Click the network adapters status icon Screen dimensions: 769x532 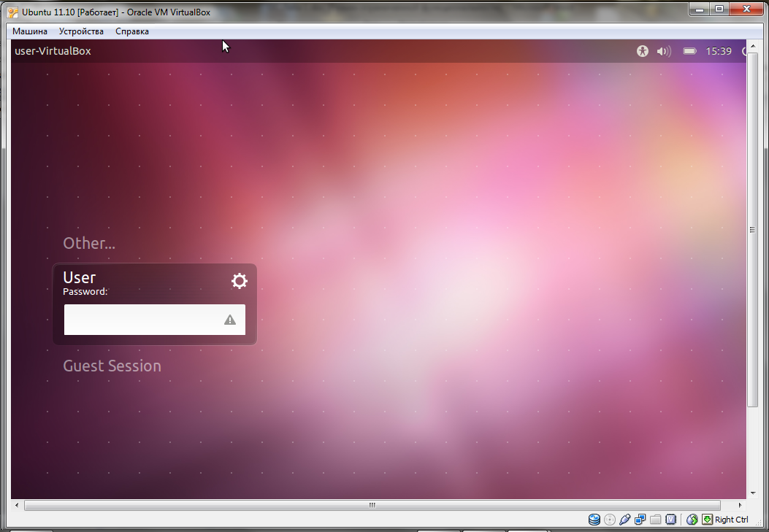pyautogui.click(x=640, y=520)
